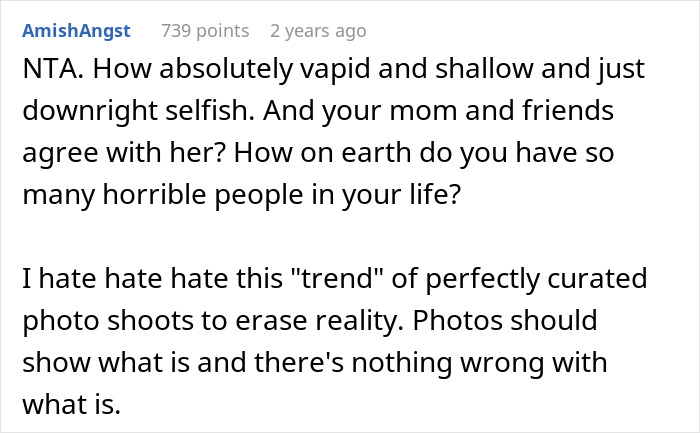Screen dimensions: 700x433
Task: Click the final line 'what is.'
Action: pyautogui.click(x=71, y=404)
